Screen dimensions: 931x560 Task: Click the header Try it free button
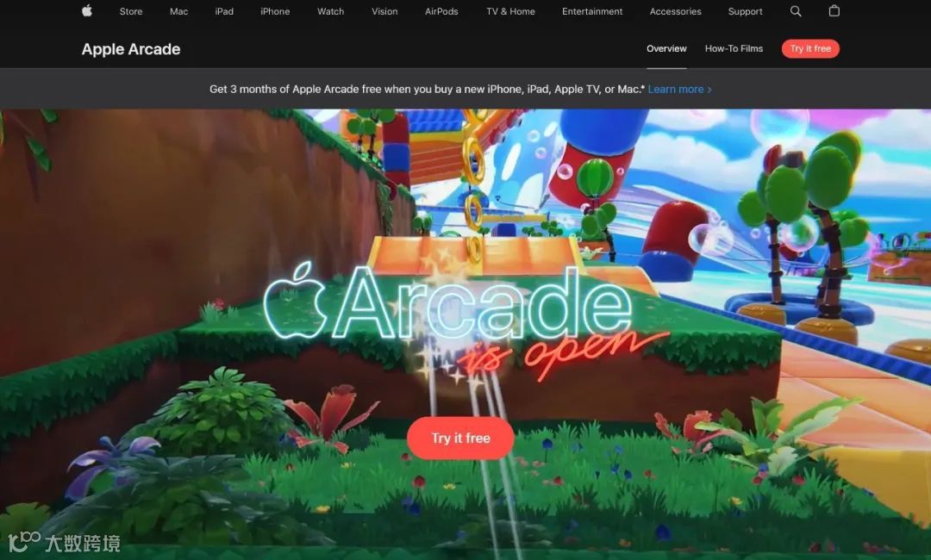(x=810, y=48)
